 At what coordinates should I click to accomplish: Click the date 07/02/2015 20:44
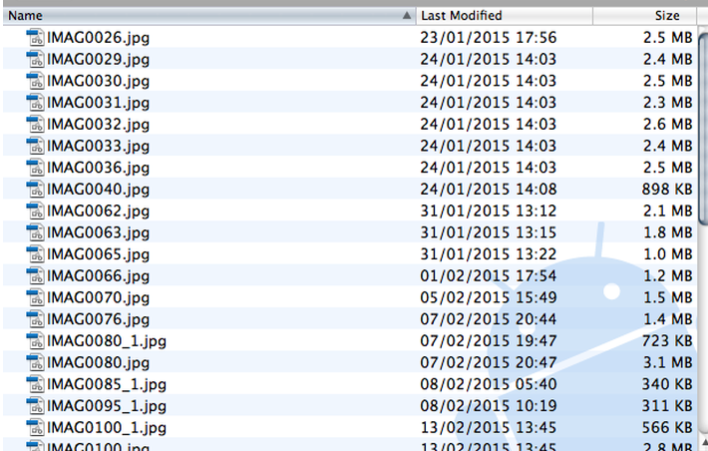tap(489, 319)
